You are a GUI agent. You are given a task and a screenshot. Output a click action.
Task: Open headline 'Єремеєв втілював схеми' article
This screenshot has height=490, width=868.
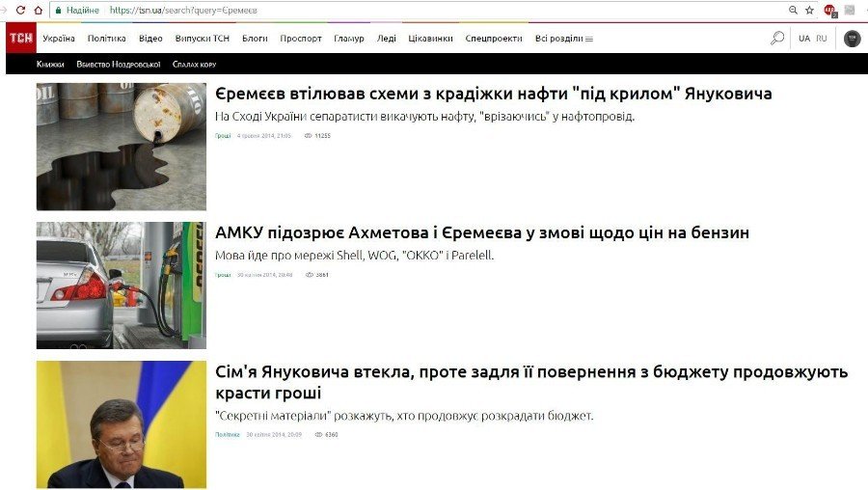[493, 95]
